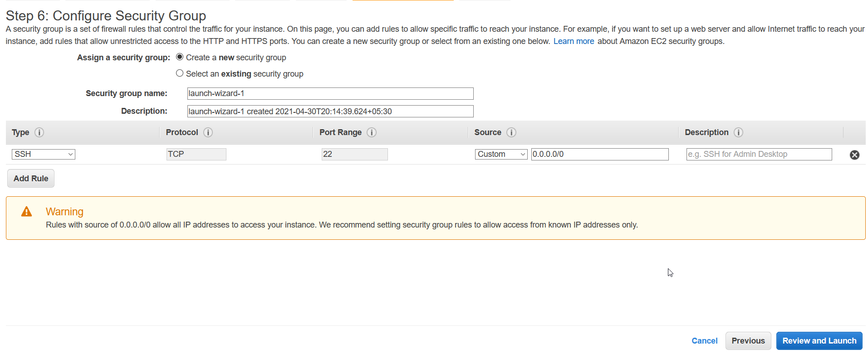Click the Port Range info icon

372,132
